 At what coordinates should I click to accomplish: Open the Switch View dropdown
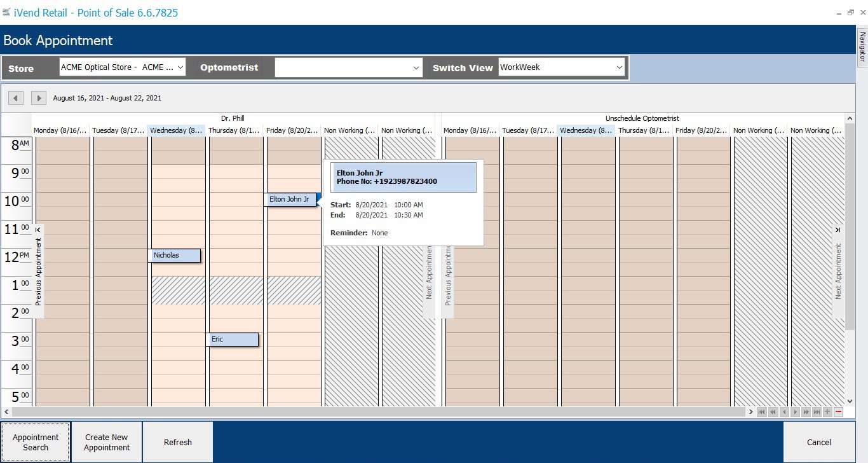click(562, 67)
